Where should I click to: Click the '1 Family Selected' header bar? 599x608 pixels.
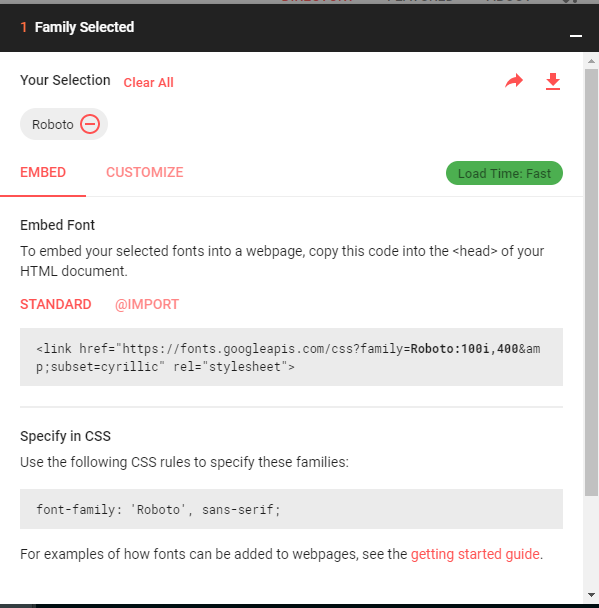tap(299, 28)
